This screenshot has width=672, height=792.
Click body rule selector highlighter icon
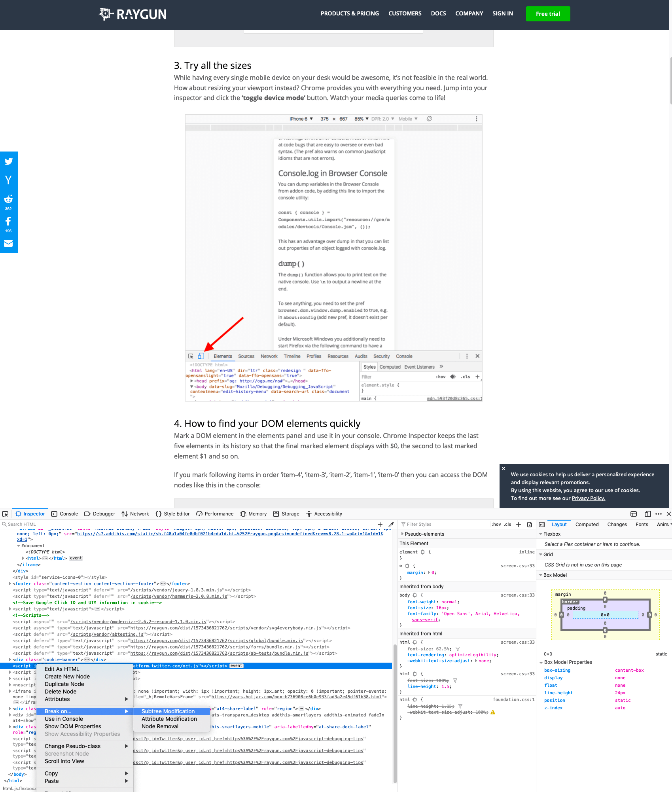click(x=415, y=595)
